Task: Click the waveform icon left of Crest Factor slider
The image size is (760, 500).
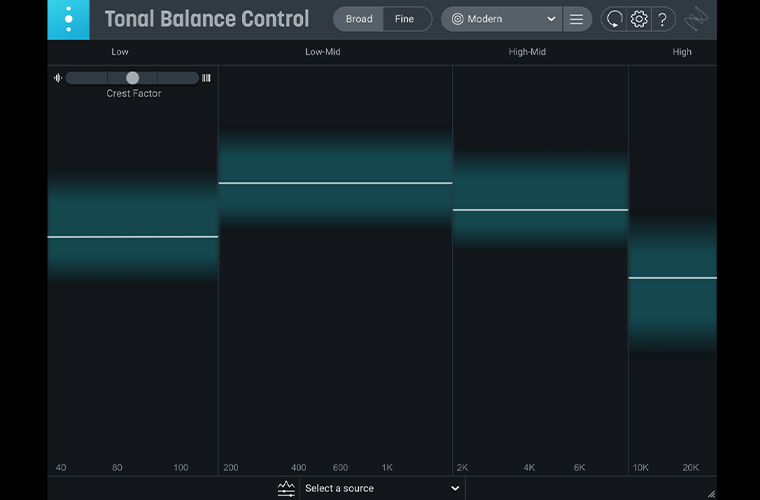Action: coord(58,78)
